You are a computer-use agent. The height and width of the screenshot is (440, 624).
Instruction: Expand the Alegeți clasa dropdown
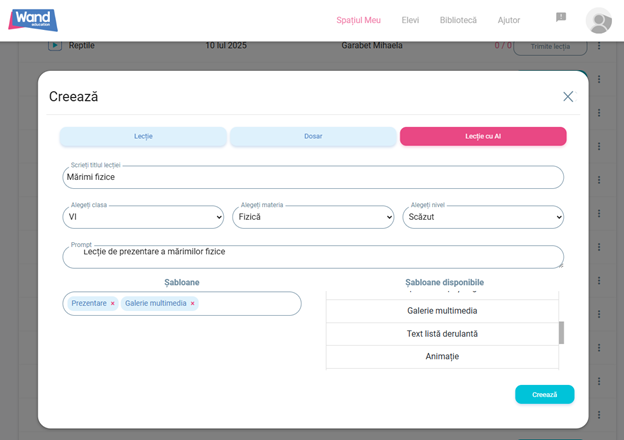coord(143,217)
